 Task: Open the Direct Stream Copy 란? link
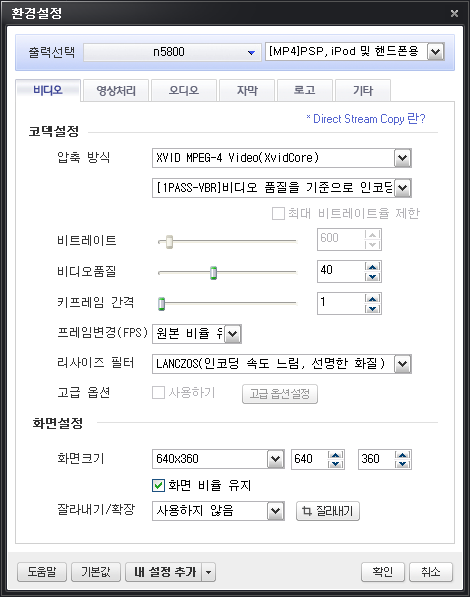pyautogui.click(x=366, y=119)
